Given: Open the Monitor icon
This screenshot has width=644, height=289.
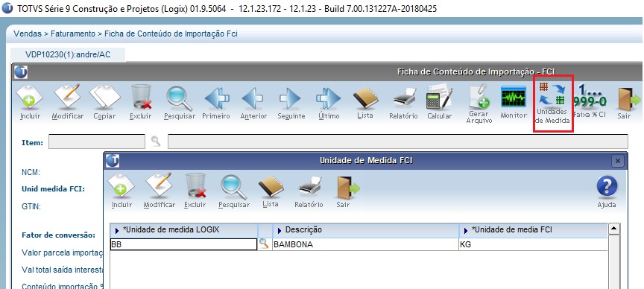Looking at the screenshot, I should pyautogui.click(x=514, y=103).
